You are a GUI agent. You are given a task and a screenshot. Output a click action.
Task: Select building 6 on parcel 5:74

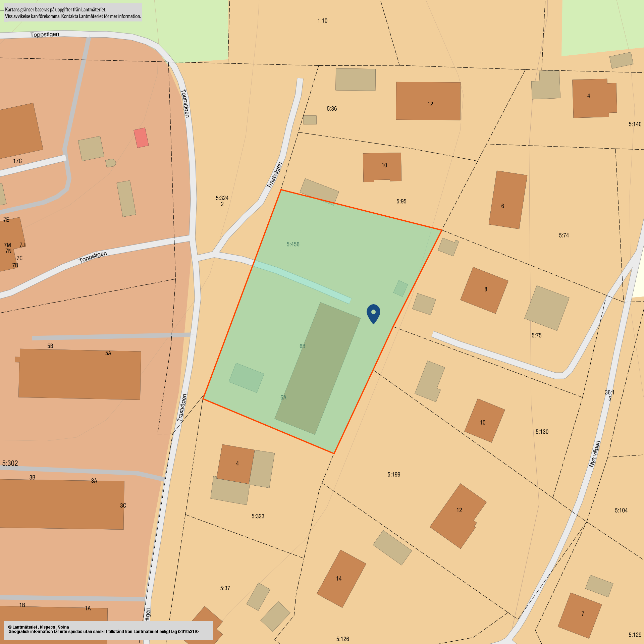pyautogui.click(x=507, y=200)
